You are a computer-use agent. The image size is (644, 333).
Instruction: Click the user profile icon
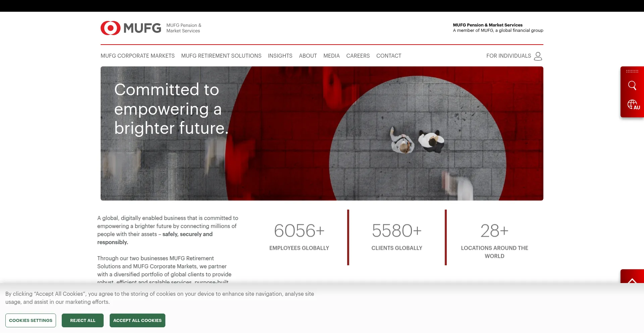point(538,56)
